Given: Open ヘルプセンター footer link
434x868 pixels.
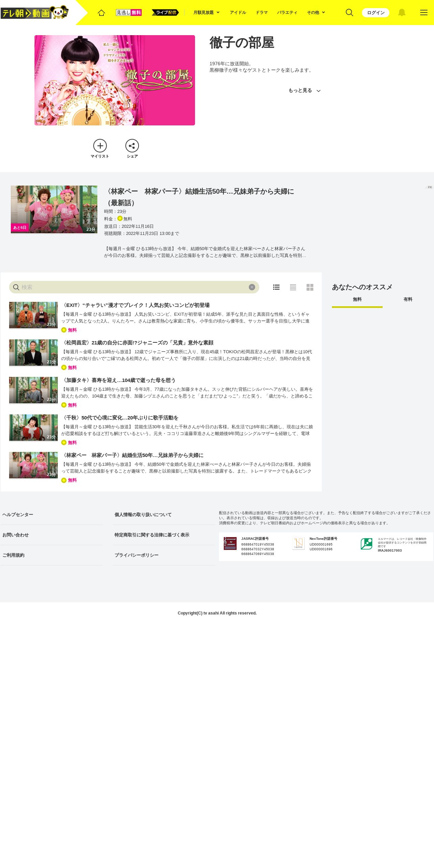Looking at the screenshot, I should click(x=52, y=515).
